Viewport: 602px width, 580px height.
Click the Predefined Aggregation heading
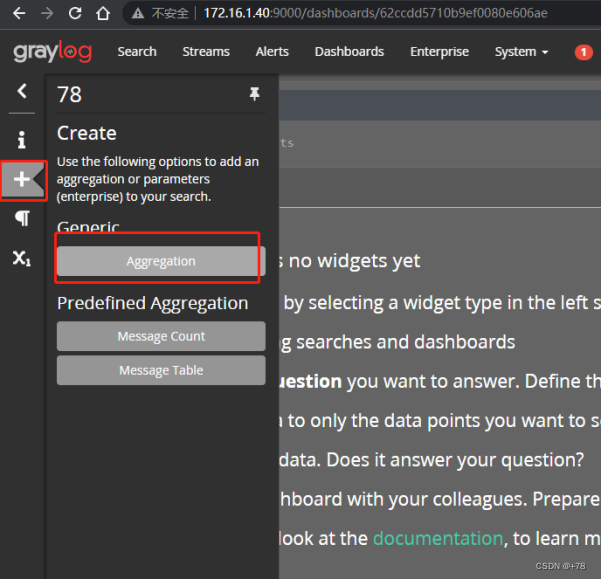(152, 303)
